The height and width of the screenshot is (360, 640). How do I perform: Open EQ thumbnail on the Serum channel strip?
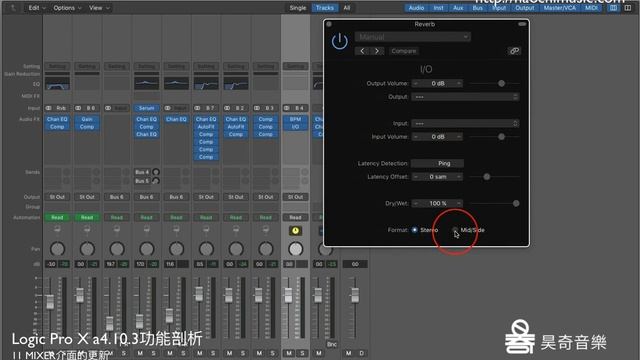tap(147, 84)
